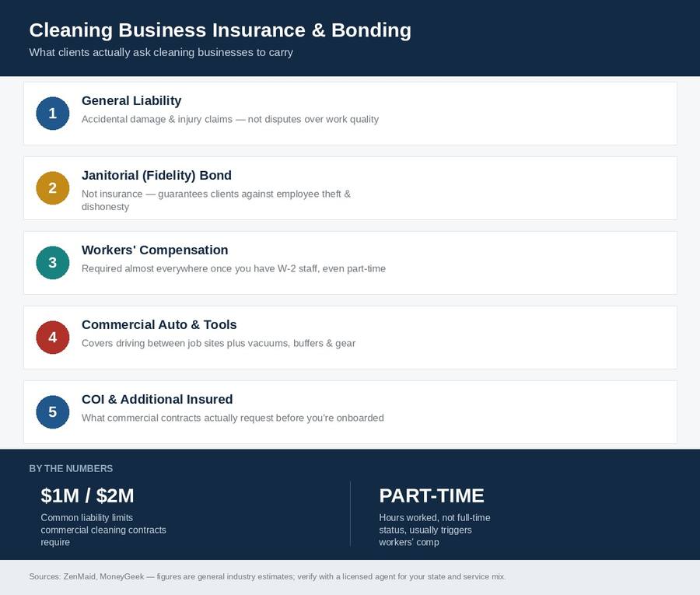Click the 'Not insurance — guarantees clients' description

click(216, 200)
